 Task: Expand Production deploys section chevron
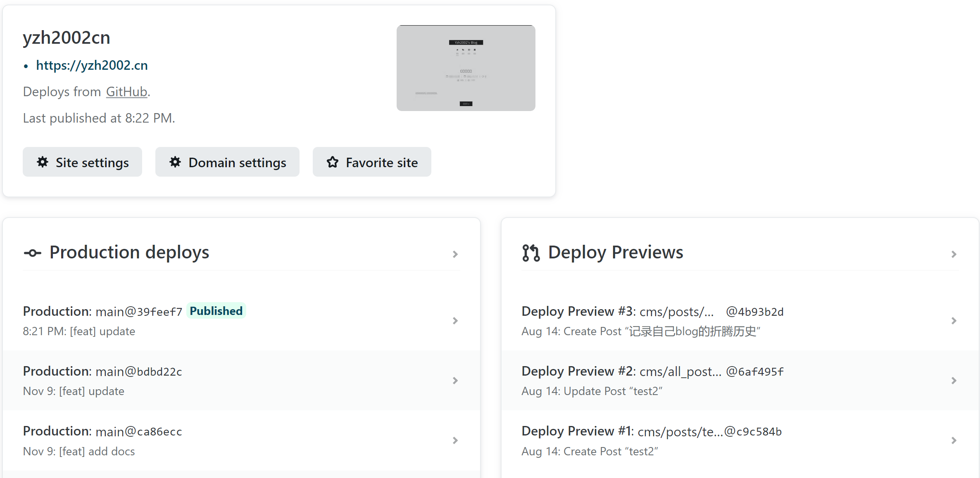coord(455,254)
